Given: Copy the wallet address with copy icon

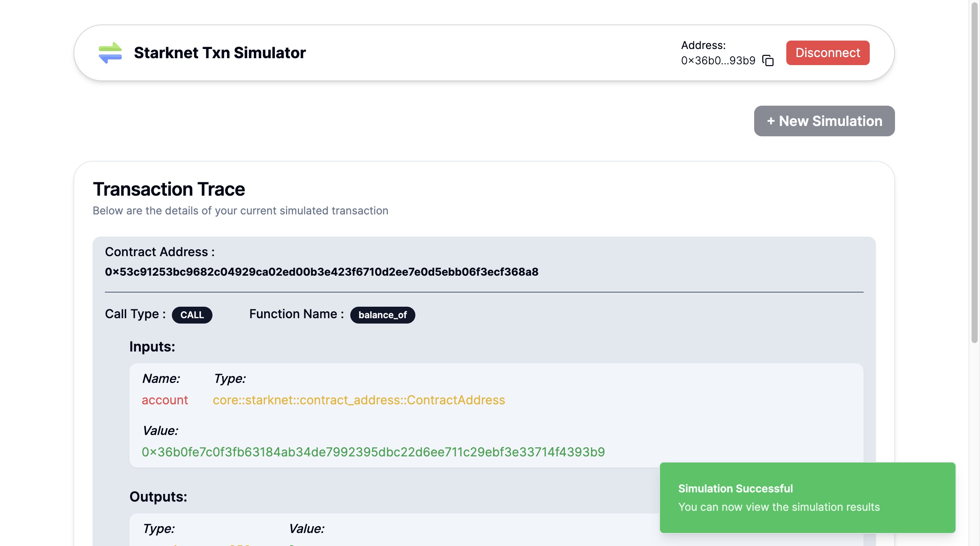Looking at the screenshot, I should pos(768,60).
